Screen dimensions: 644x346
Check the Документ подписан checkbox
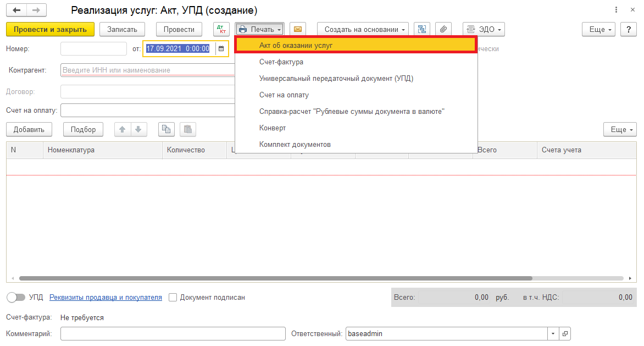pyautogui.click(x=173, y=297)
